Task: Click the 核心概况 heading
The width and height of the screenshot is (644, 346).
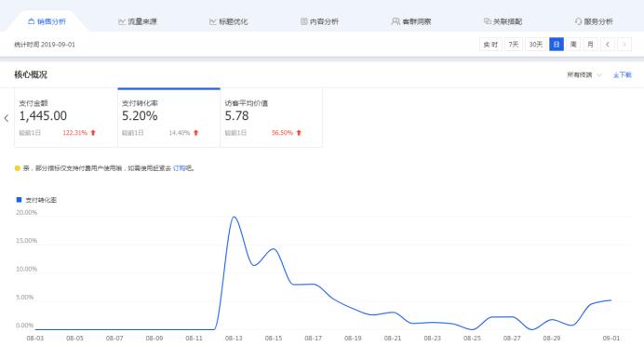Action: coord(31,74)
